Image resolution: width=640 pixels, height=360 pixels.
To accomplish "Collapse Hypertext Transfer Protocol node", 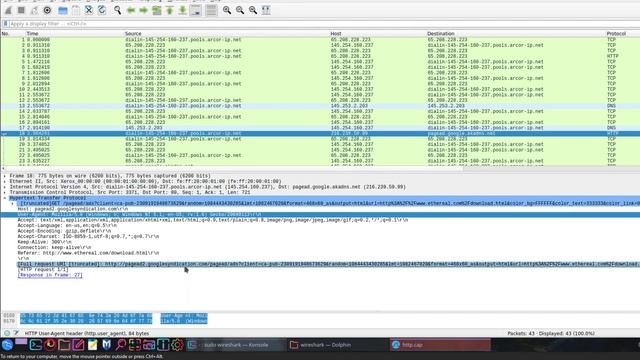I will point(5,198).
